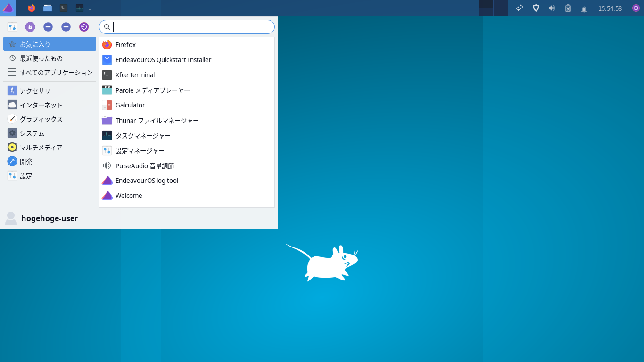Viewport: 644px width, 362px height.
Task: Click the session logout button in top panel
Action: [636, 8]
